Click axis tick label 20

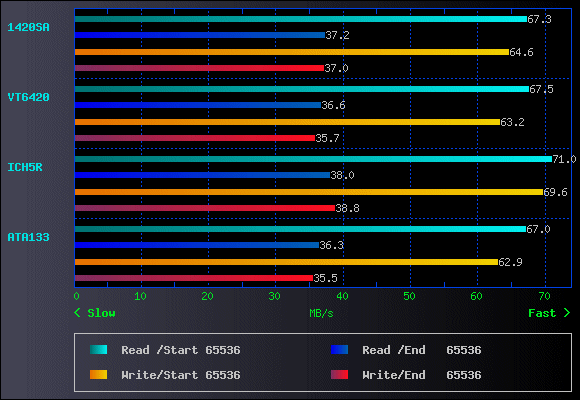pos(208,296)
